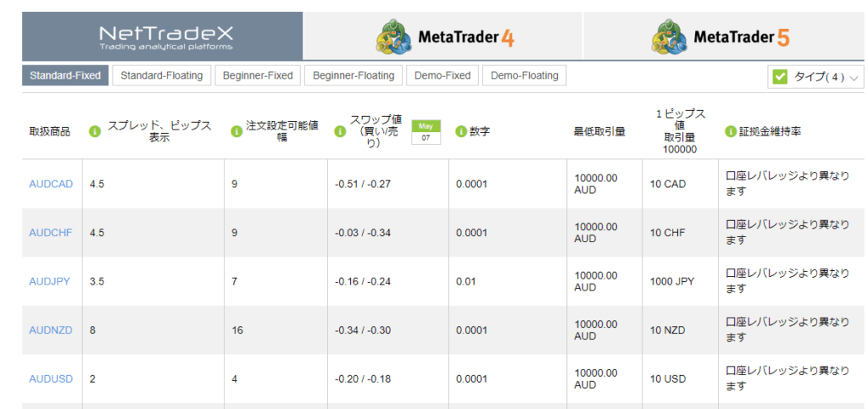
Task: Click the MetaTrader 5 logo icon
Action: click(x=670, y=37)
